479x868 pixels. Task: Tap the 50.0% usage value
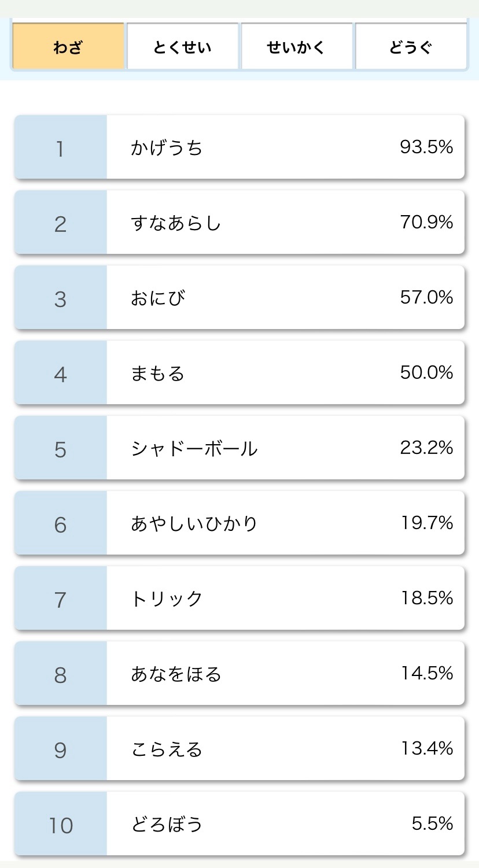(x=426, y=372)
